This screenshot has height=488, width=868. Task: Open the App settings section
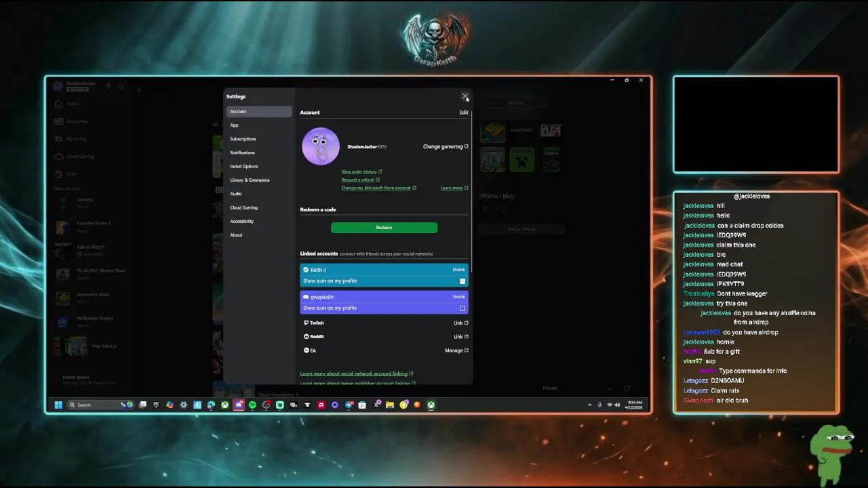coord(259,125)
